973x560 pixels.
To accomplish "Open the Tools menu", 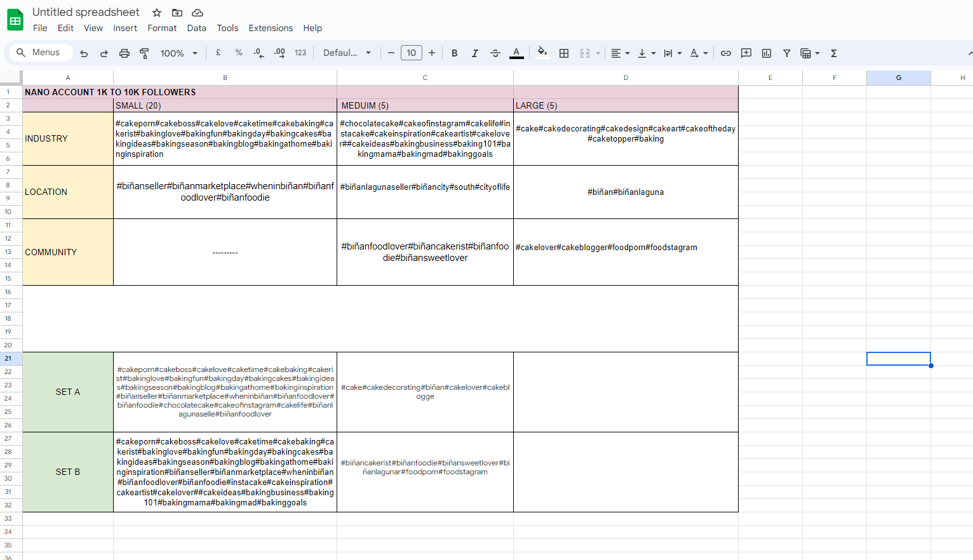I will coord(227,28).
